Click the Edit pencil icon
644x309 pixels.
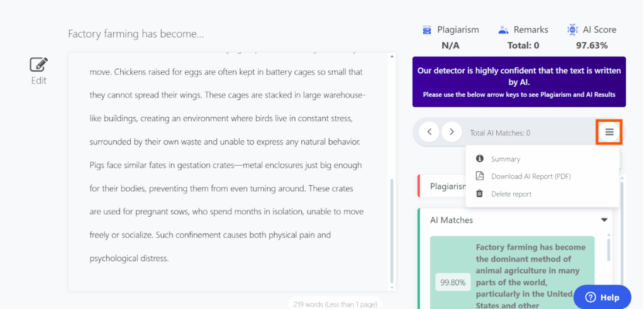tap(39, 65)
